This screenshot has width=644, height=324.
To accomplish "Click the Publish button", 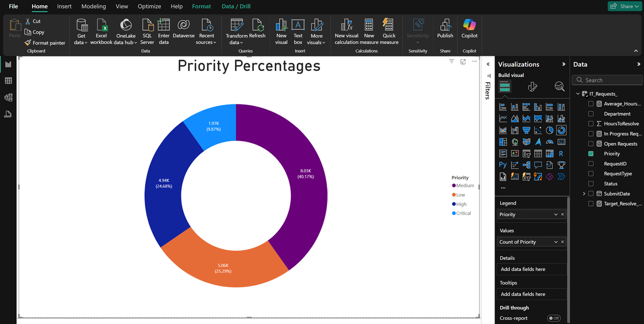I will pos(445,29).
